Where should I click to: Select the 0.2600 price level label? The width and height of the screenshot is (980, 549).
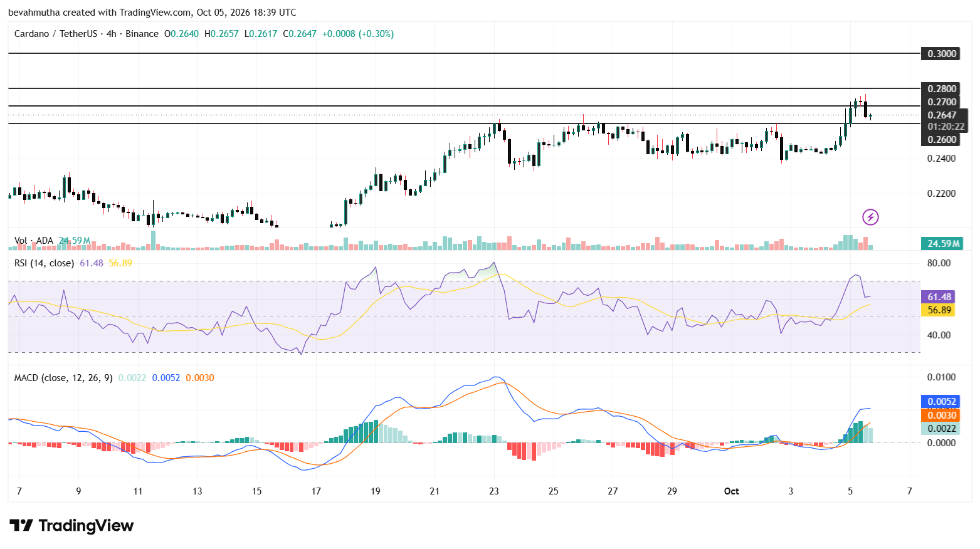[942, 140]
